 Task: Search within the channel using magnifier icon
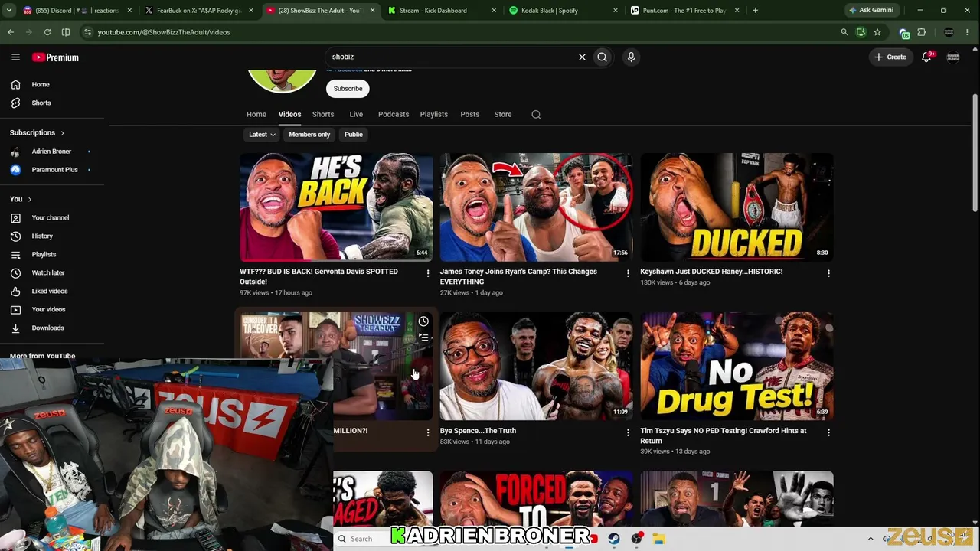tap(536, 115)
